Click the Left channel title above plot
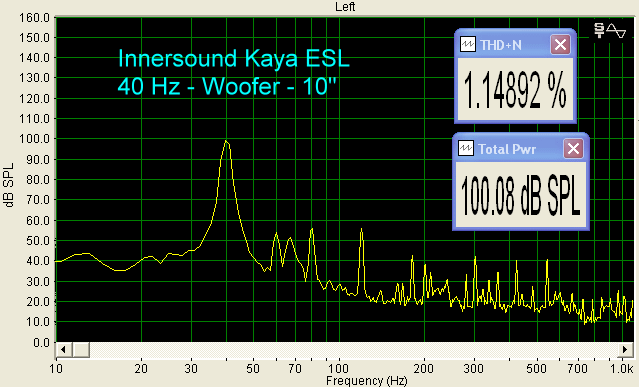This screenshot has width=639, height=387. pos(345,7)
